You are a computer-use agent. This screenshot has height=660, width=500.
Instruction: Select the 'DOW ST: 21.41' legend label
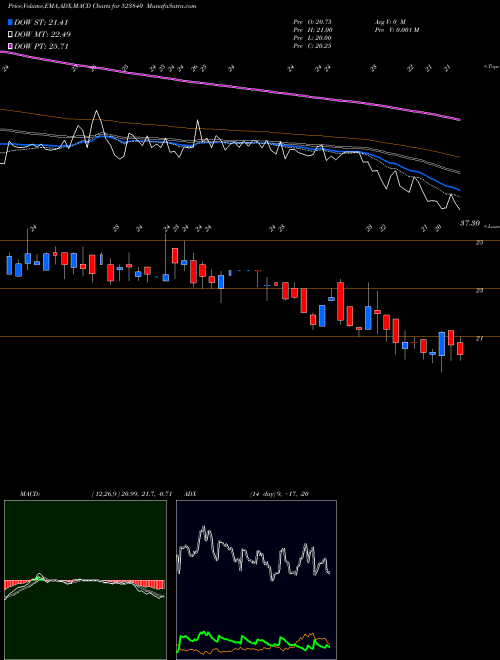(41, 22)
